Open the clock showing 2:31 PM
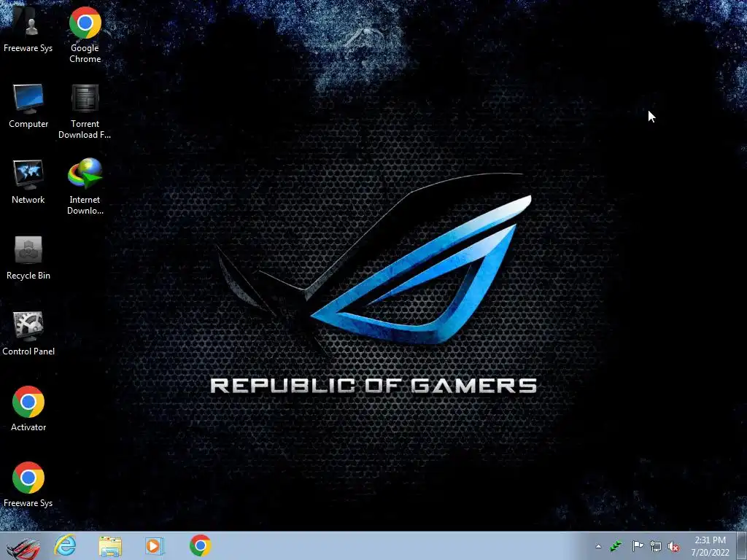Image resolution: width=747 pixels, height=560 pixels. point(710,546)
